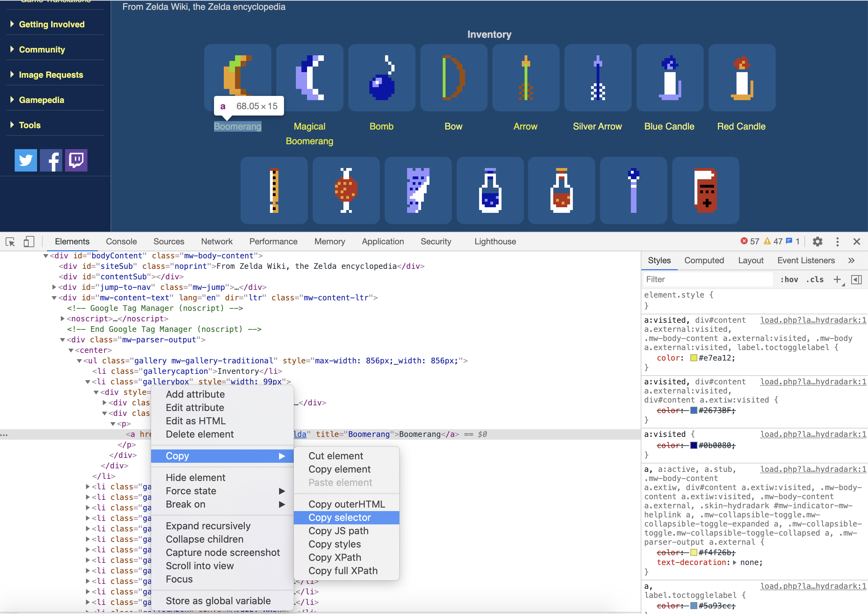Click the inspect element picker icon
Image resolution: width=868 pixels, height=614 pixels.
point(10,242)
